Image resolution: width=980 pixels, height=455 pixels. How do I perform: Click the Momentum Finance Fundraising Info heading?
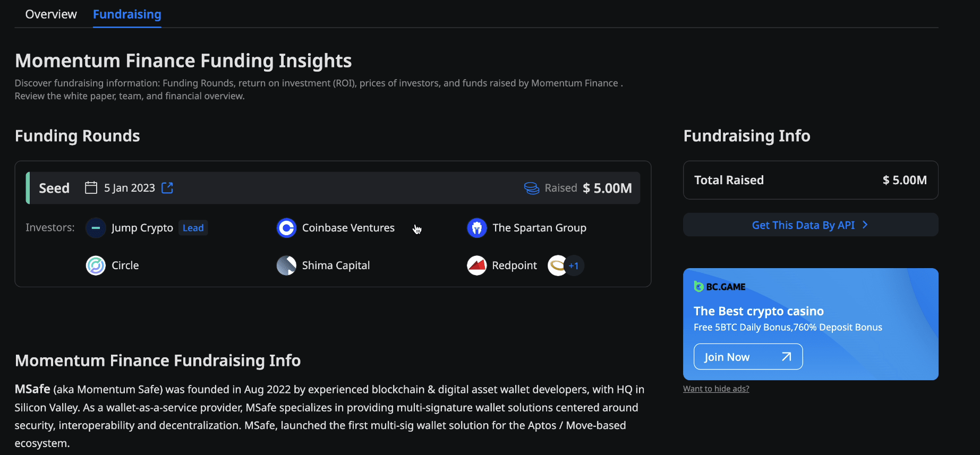158,360
